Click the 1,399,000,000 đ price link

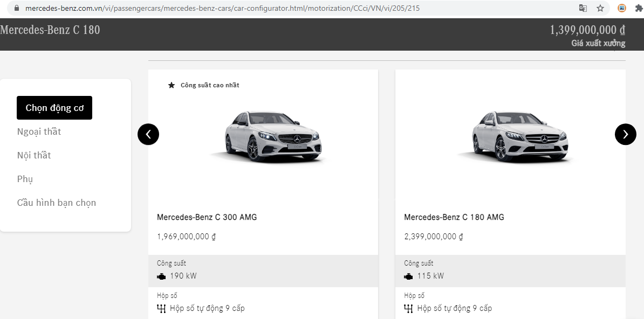tap(587, 30)
